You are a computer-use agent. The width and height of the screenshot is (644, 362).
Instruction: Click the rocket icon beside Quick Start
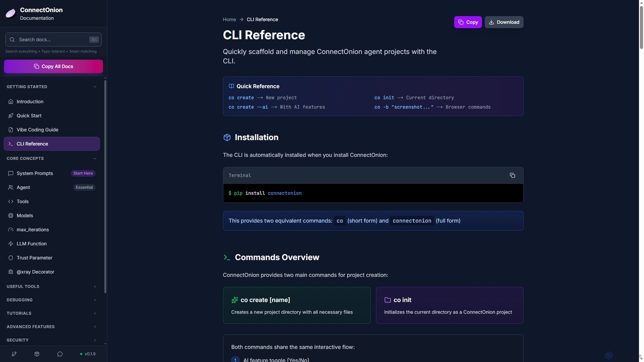(x=11, y=116)
